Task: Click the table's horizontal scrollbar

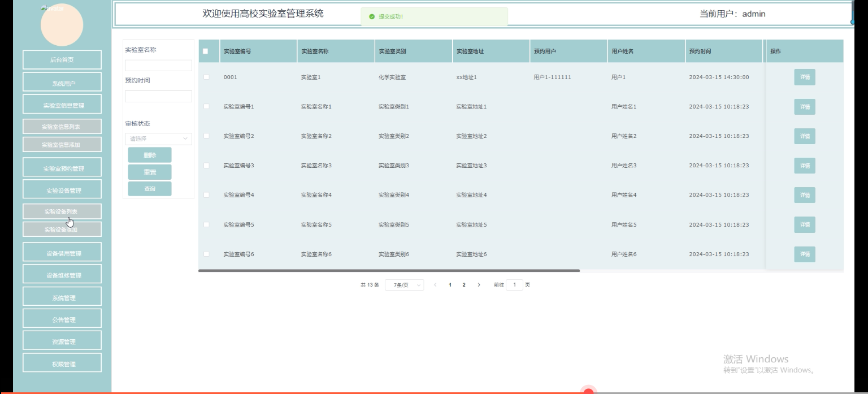Action: point(389,271)
